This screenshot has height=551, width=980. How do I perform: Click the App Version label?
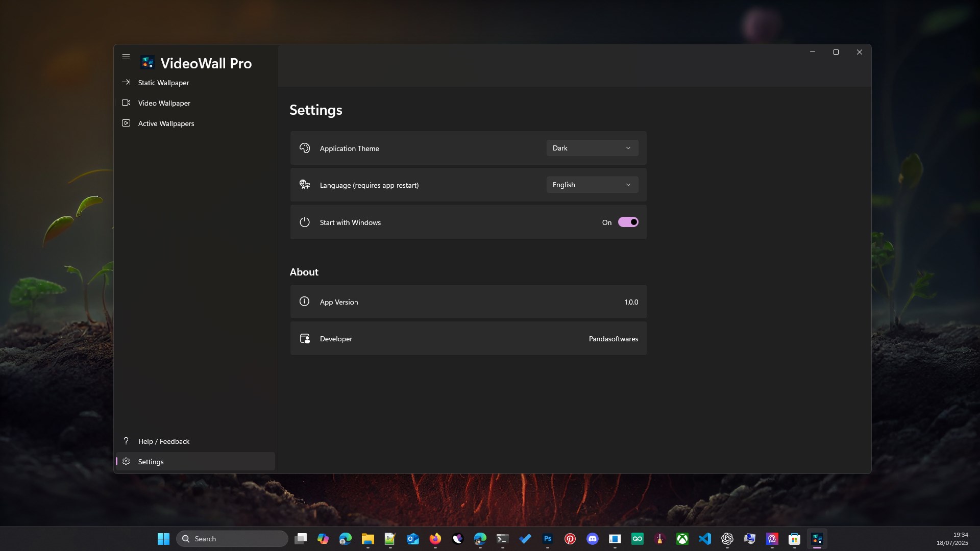339,302
